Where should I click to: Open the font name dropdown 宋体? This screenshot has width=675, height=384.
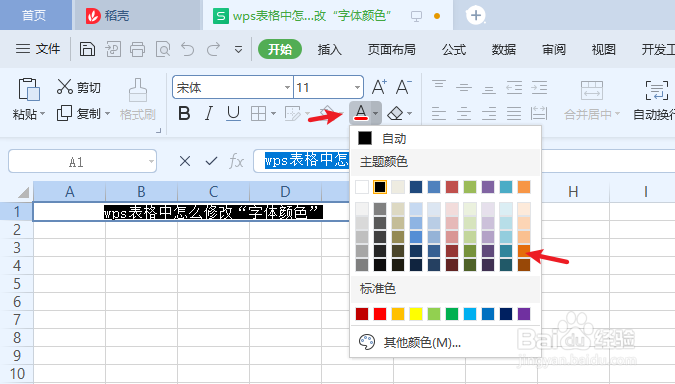tap(288, 88)
